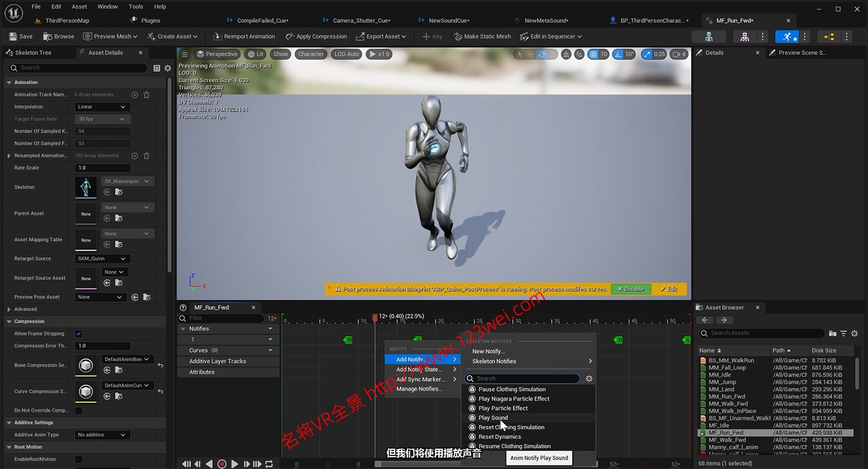Select MM_Jump in the Asset Browser list

722,382
